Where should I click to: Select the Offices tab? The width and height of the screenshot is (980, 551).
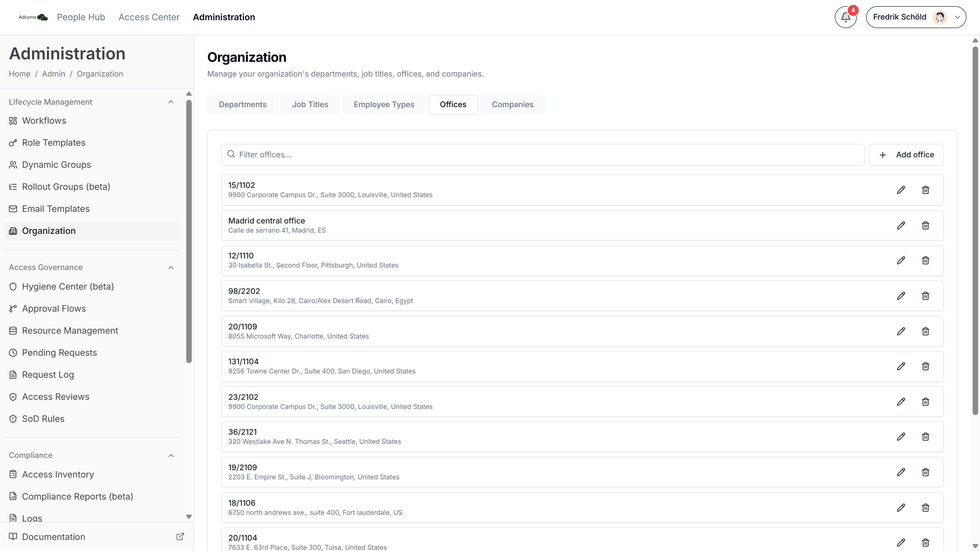point(453,105)
